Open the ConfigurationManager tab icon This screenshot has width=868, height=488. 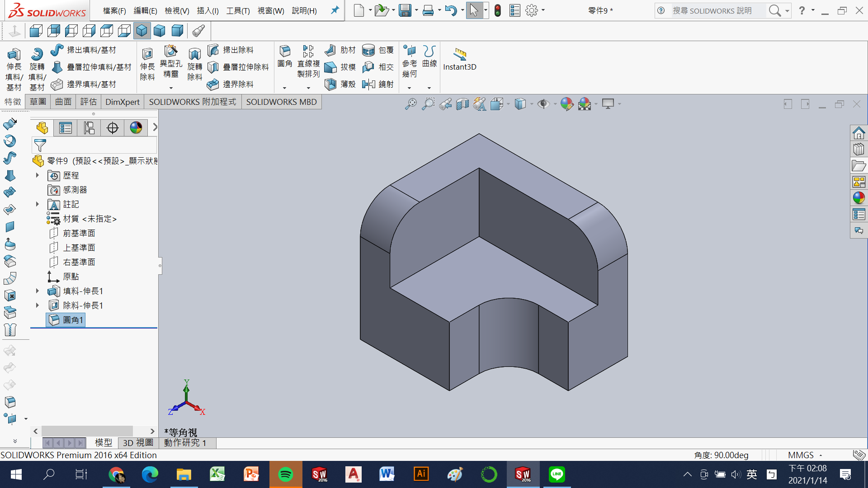89,128
